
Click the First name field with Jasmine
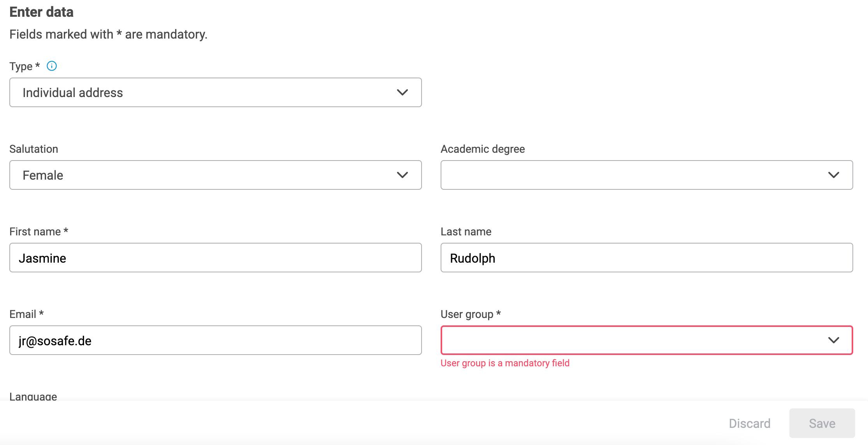pos(215,258)
